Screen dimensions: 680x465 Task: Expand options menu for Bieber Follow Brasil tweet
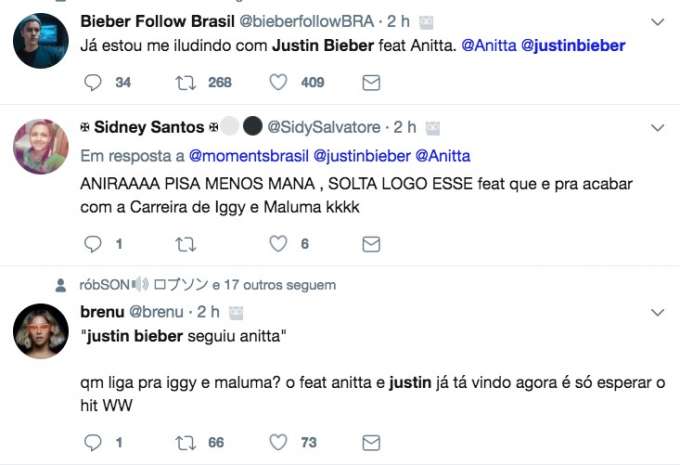[657, 21]
